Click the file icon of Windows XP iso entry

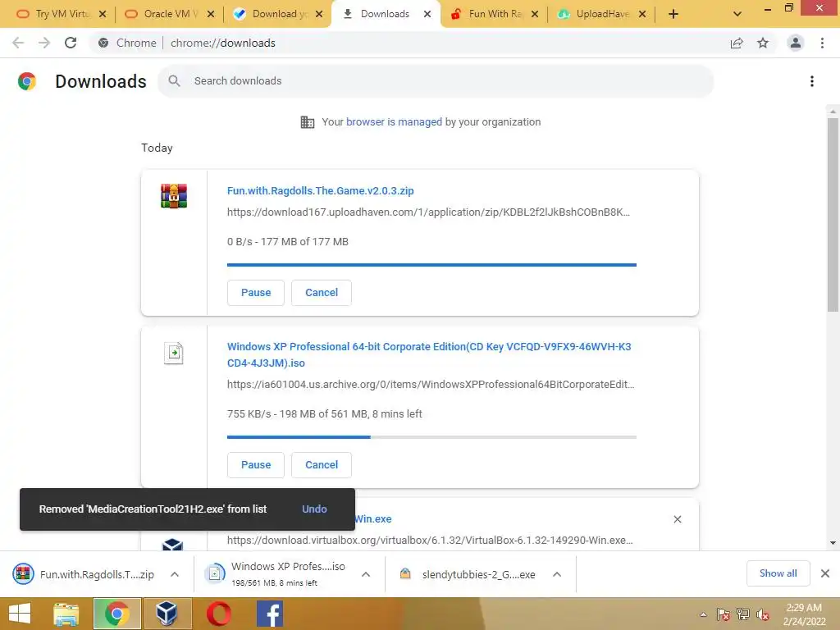(x=174, y=353)
